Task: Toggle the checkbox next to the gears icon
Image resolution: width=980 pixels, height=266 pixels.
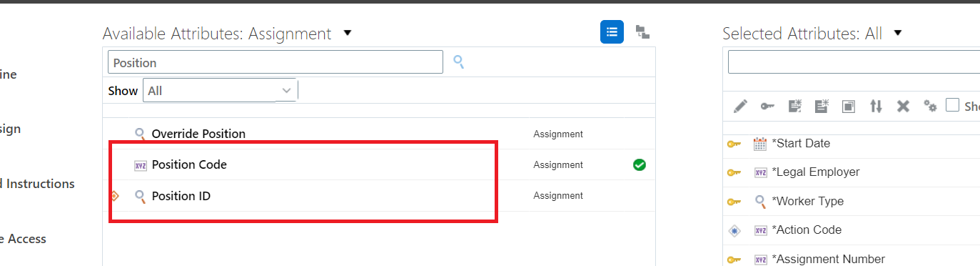Action: [952, 105]
